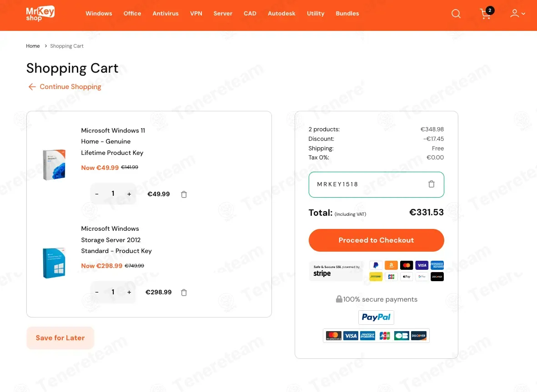
Task: Expand the account chevron beside user icon
Action: 523,14
